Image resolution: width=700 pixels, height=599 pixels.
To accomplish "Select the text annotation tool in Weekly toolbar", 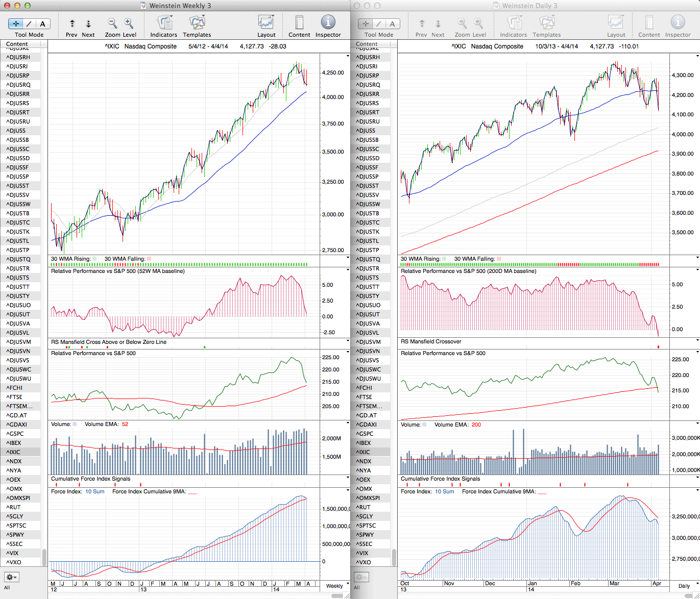I will [42, 24].
